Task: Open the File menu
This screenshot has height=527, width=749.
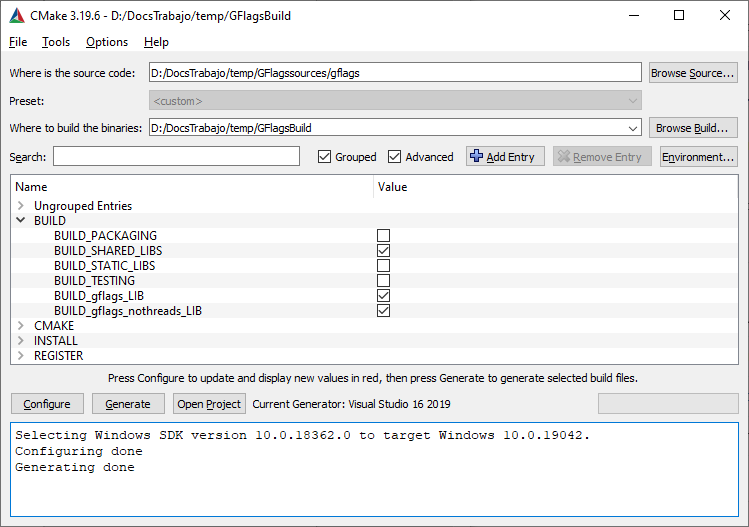Action: point(18,42)
